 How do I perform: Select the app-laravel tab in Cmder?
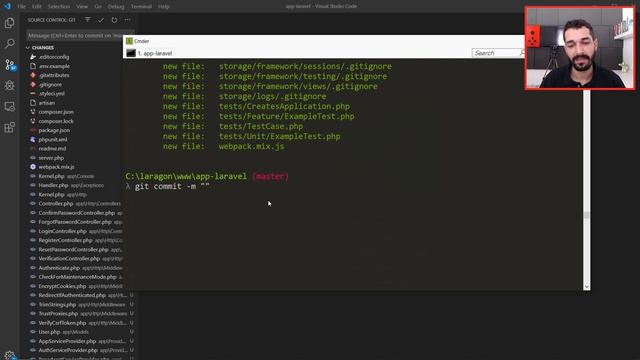150,53
